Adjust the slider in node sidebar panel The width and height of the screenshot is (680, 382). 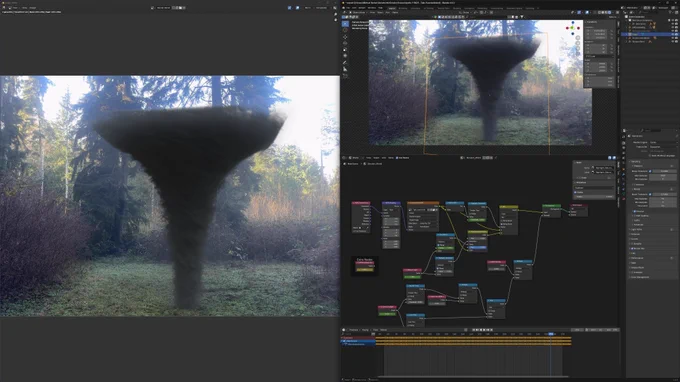pos(594,196)
